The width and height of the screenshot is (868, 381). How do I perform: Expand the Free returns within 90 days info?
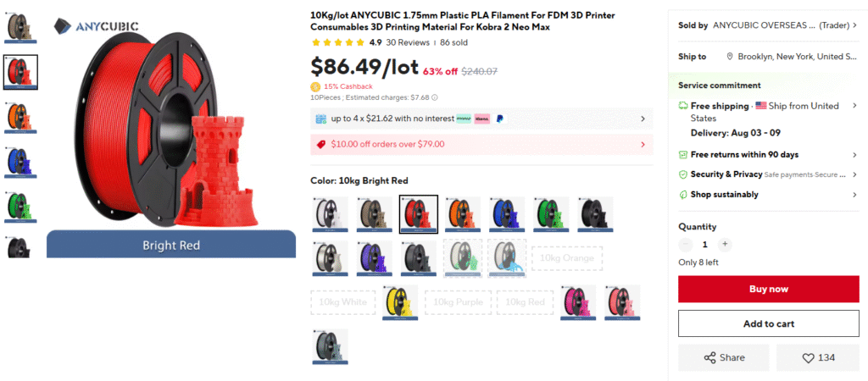tap(768, 155)
